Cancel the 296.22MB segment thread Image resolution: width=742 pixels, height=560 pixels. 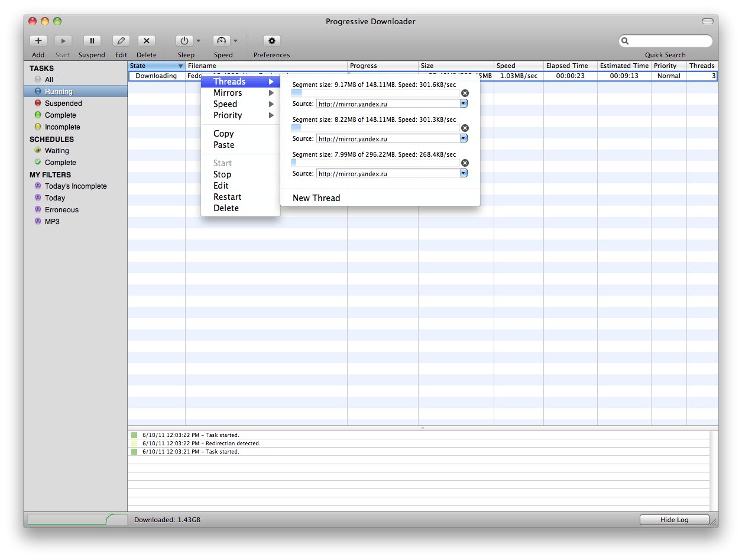(465, 163)
